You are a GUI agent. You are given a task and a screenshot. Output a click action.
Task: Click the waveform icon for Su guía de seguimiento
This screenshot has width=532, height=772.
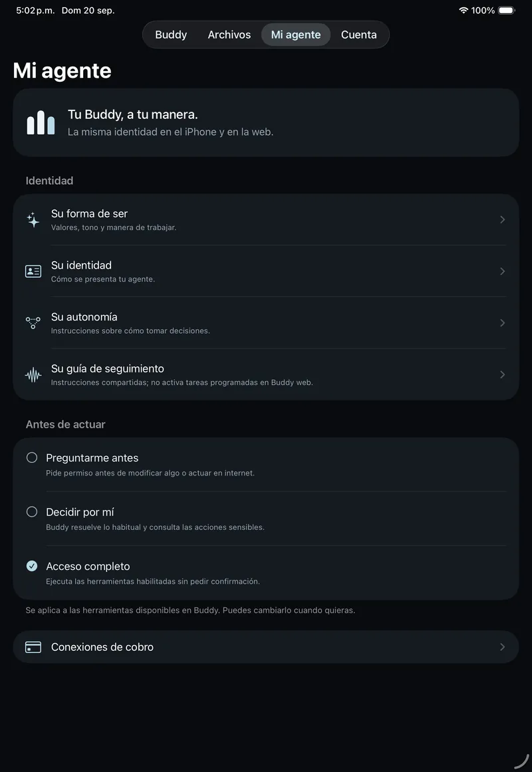33,375
